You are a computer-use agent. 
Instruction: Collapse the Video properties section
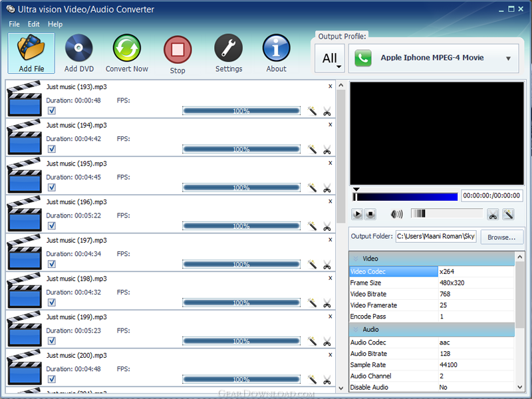[356, 259]
